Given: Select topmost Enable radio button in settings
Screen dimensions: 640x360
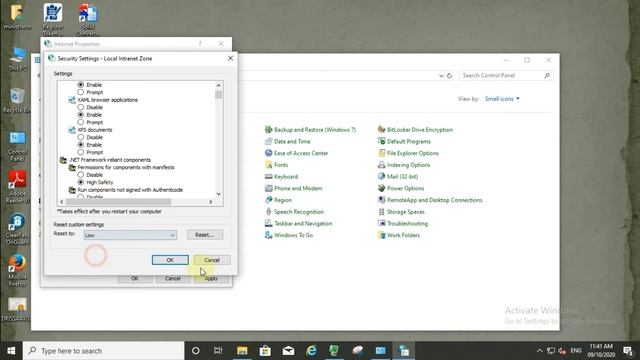Looking at the screenshot, I should (x=80, y=84).
